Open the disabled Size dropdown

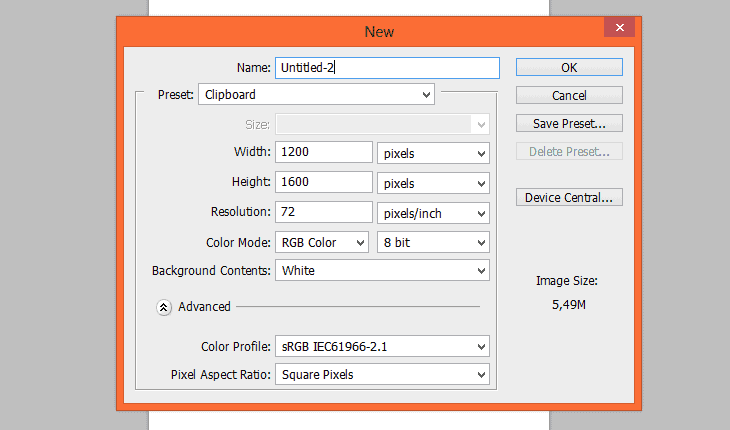pyautogui.click(x=382, y=125)
